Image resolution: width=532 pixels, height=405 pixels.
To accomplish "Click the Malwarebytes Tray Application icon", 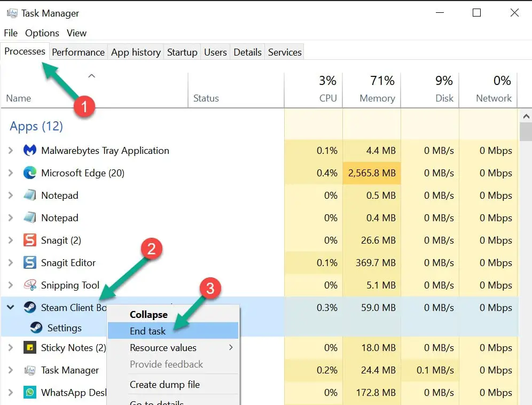I will [x=30, y=150].
